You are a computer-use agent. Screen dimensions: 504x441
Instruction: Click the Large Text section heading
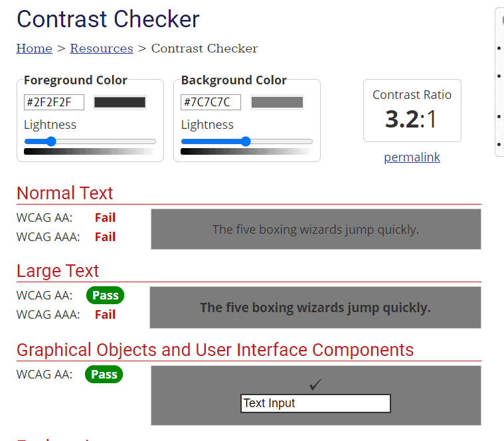point(58,270)
